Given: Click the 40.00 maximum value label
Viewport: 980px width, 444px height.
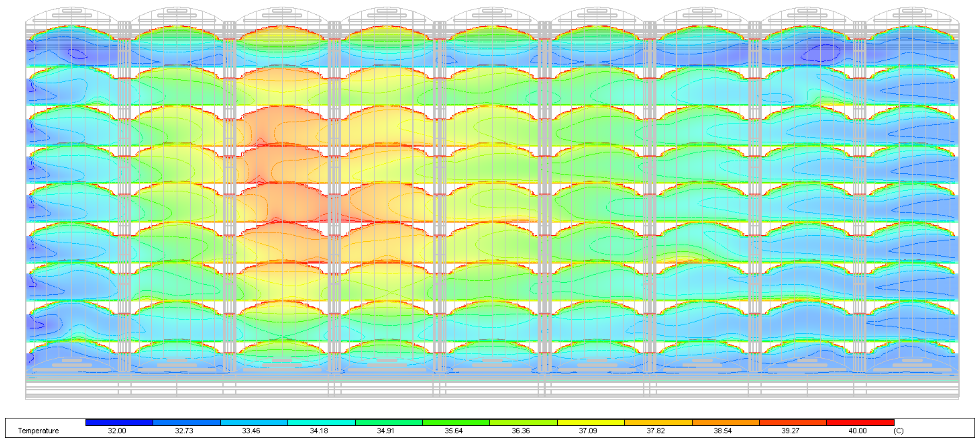Looking at the screenshot, I should point(857,431).
